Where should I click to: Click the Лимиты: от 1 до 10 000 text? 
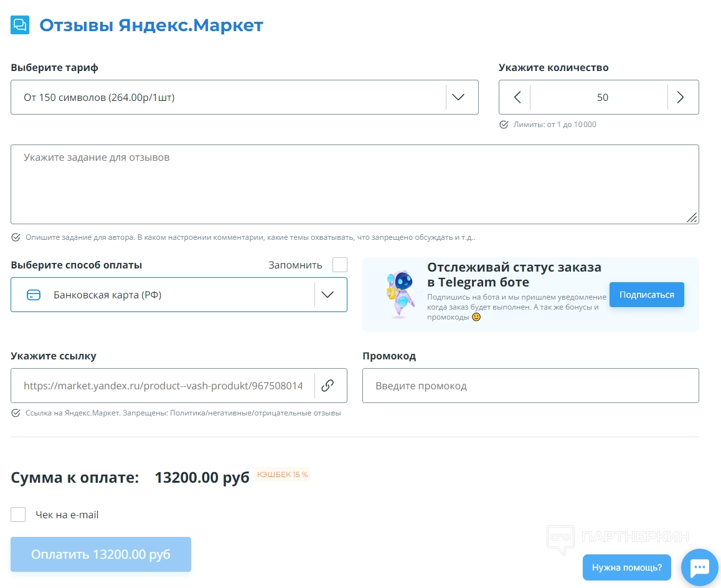(x=555, y=125)
